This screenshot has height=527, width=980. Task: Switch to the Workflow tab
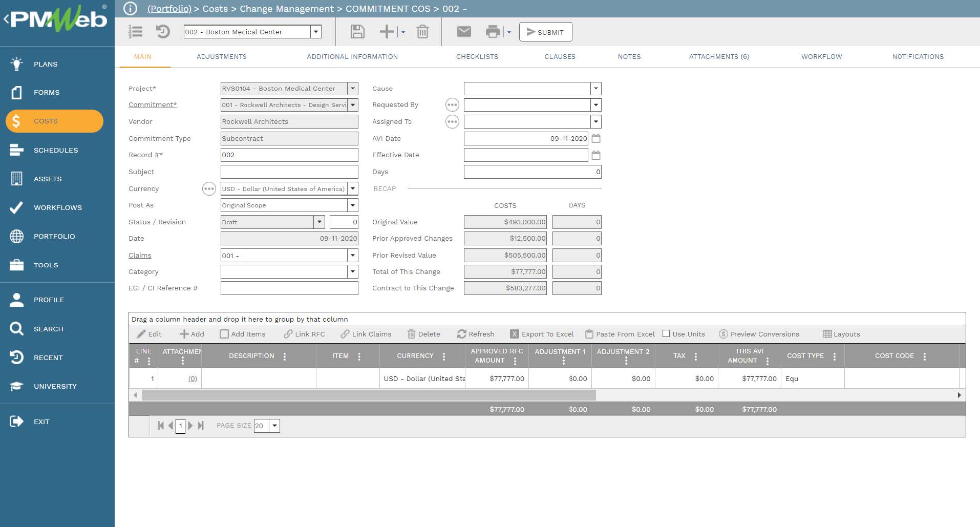pos(822,57)
